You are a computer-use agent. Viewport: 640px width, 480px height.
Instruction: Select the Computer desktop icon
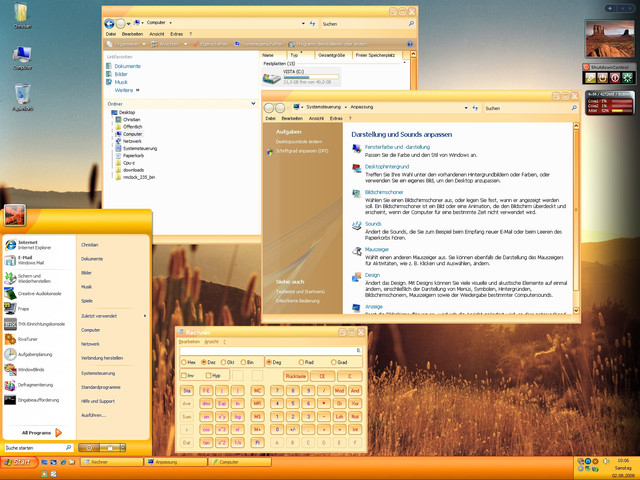pos(22,58)
